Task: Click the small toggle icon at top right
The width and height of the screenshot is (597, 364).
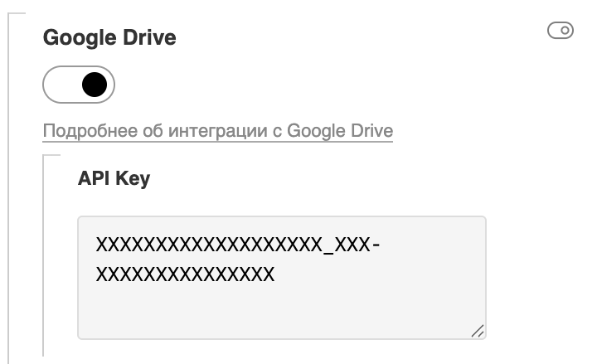Action: pos(561,31)
